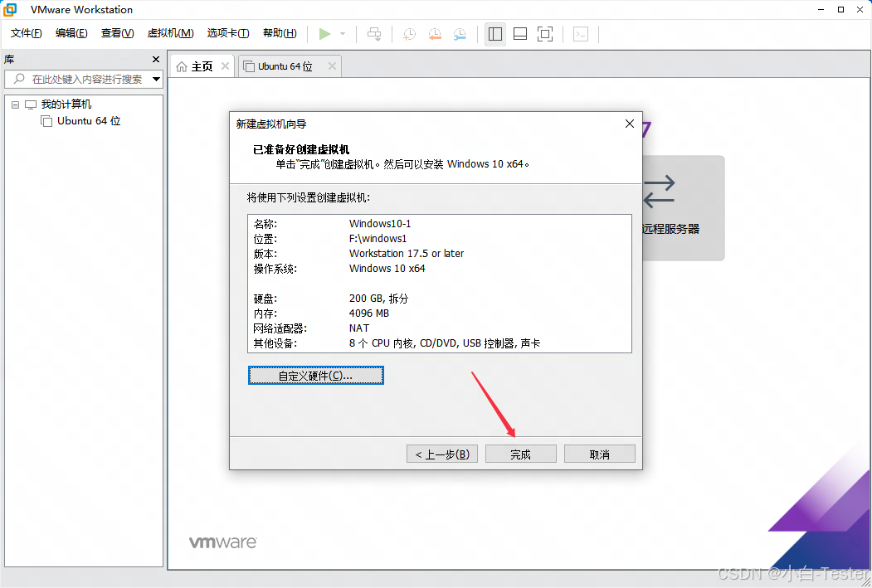Image resolution: width=872 pixels, height=588 pixels.
Task: Open the 编辑(E) menu
Action: click(x=71, y=33)
